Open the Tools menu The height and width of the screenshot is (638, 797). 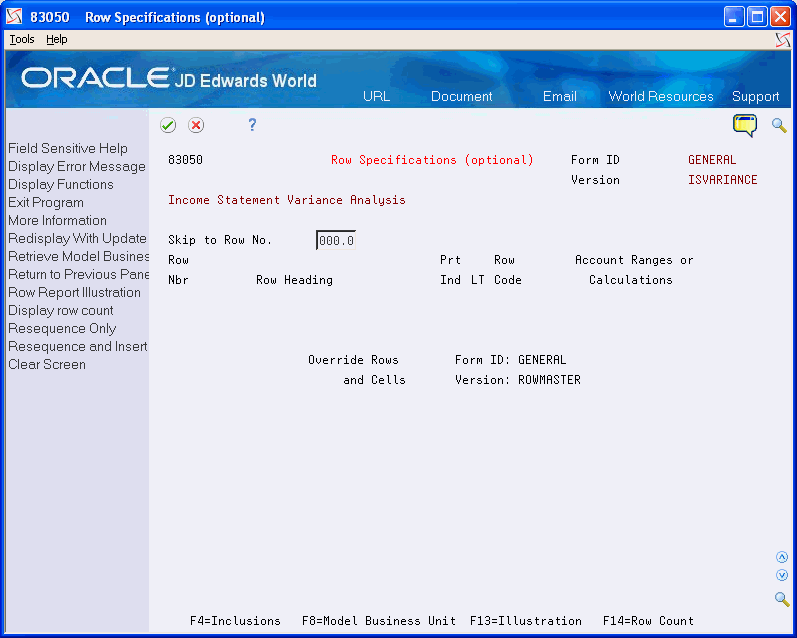tap(22, 39)
